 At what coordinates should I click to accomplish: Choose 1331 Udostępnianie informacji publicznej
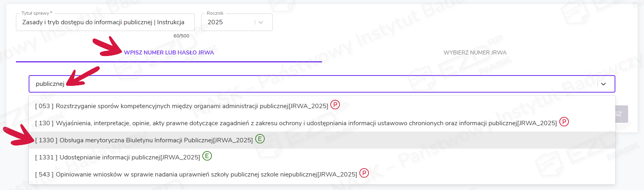[x=118, y=157]
